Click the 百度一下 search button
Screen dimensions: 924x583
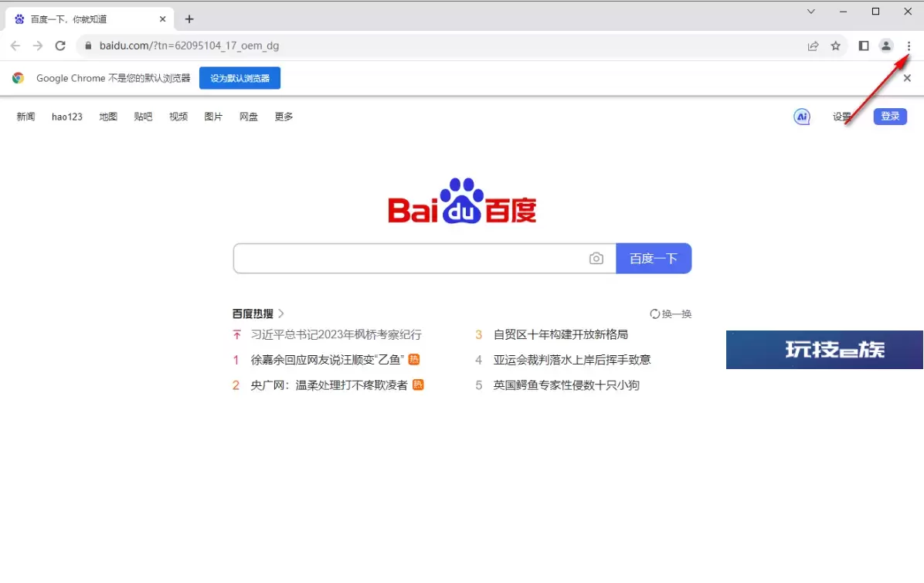(x=654, y=259)
